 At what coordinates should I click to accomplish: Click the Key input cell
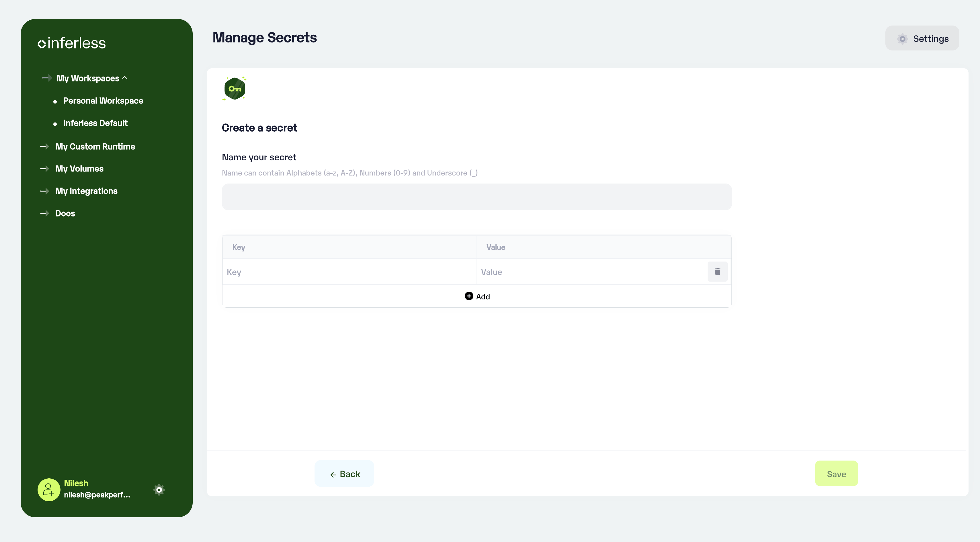click(x=349, y=272)
